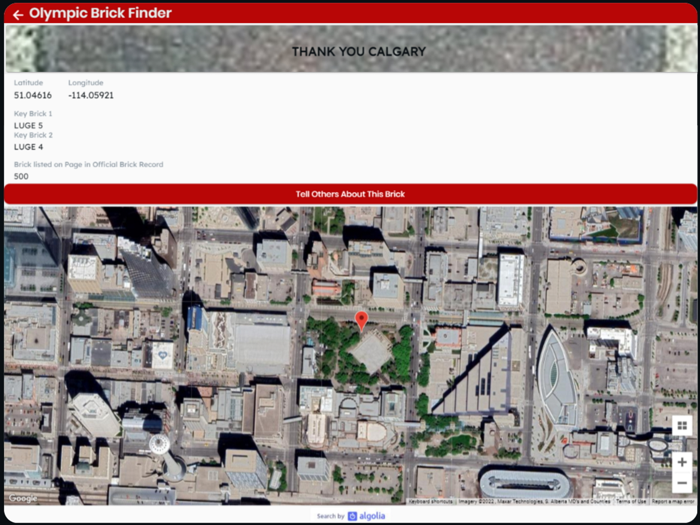Click the map imagery attribution text
Viewport: 700px width, 525px height.
534,502
